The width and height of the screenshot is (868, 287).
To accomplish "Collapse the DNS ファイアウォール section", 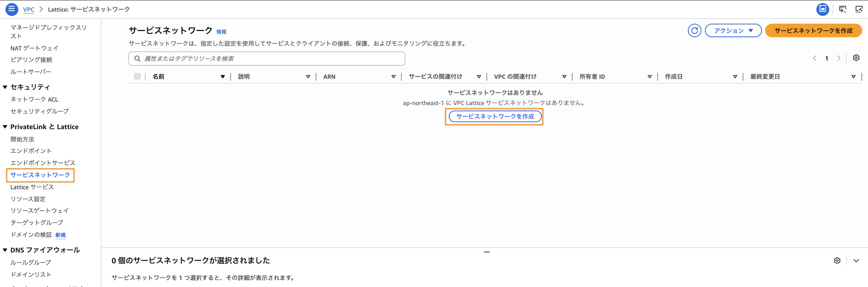I will tap(5, 250).
